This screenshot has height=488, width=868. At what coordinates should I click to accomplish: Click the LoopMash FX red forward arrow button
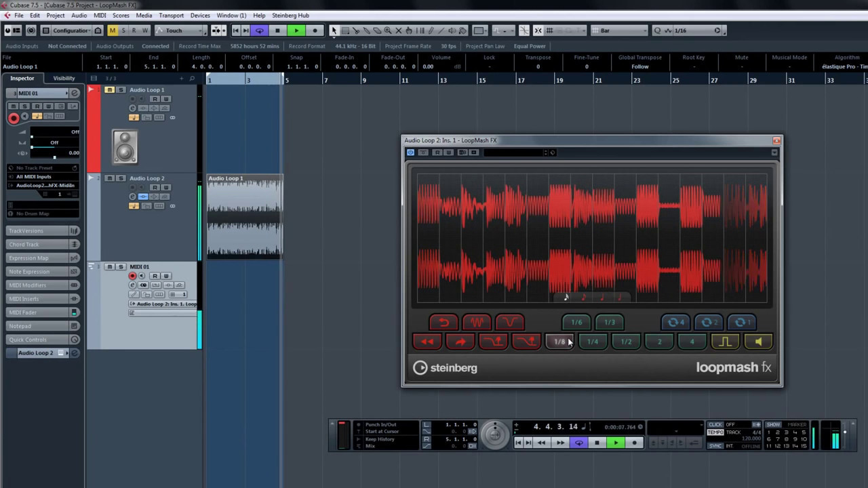pos(460,342)
